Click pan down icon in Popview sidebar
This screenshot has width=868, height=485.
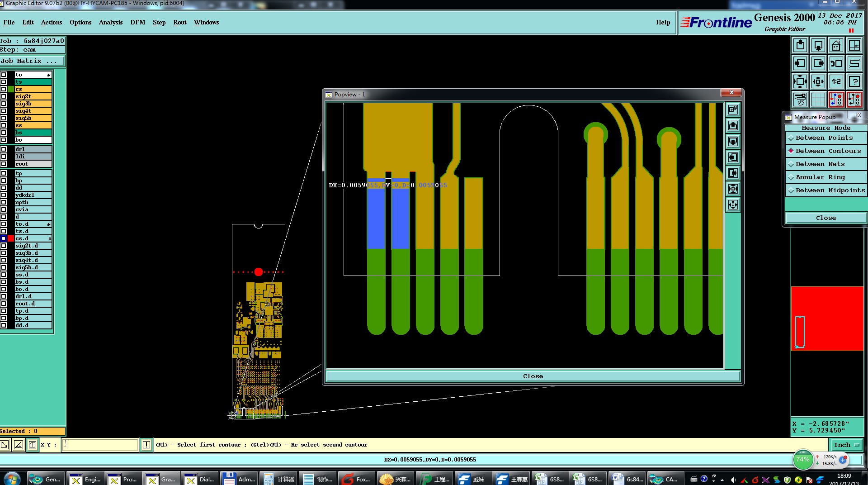(733, 141)
